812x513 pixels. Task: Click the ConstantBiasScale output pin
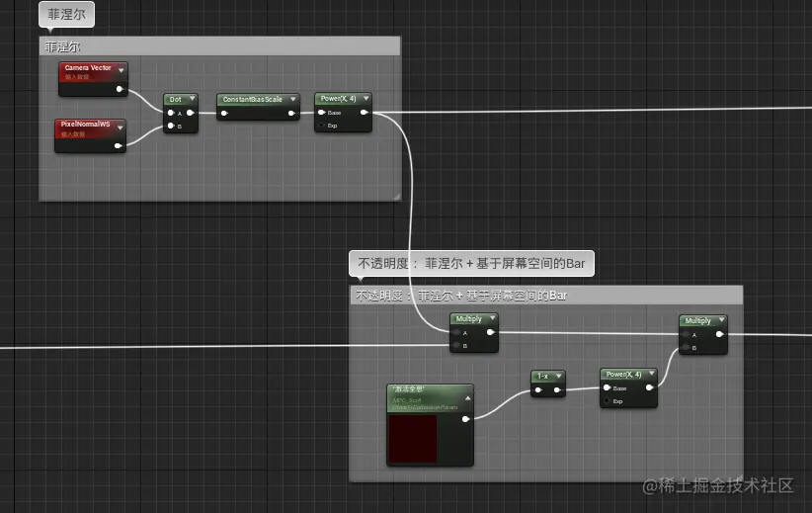[x=291, y=113]
